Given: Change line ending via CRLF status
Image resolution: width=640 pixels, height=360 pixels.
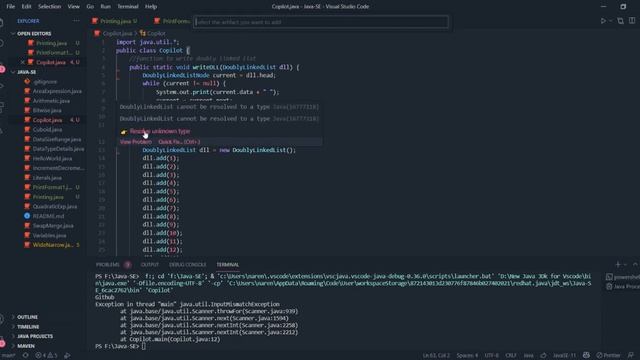Looking at the screenshot, I should [511, 356].
